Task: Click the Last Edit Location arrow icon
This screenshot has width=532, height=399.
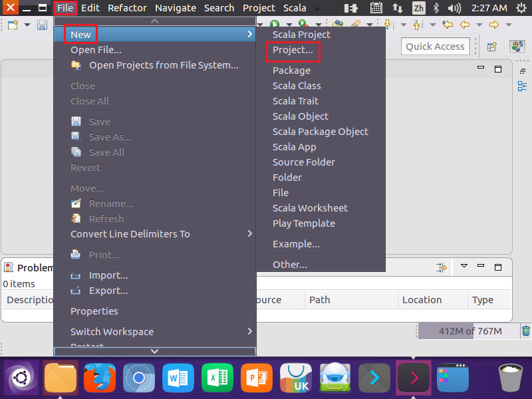Action: (x=448, y=25)
